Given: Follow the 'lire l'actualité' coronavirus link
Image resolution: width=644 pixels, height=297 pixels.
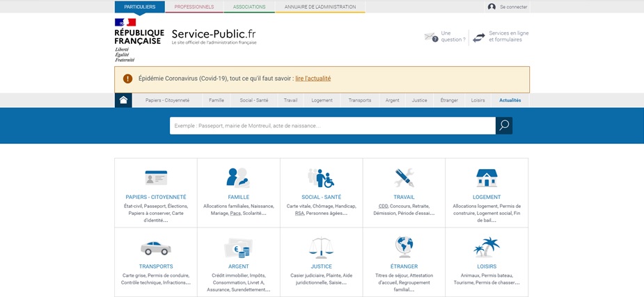Looking at the screenshot, I should click(313, 79).
